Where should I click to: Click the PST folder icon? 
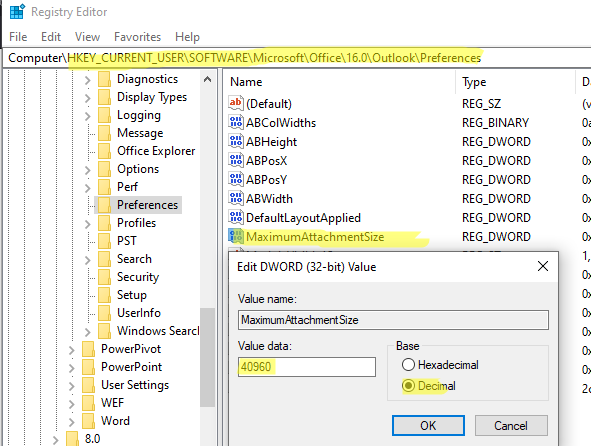[x=104, y=241]
